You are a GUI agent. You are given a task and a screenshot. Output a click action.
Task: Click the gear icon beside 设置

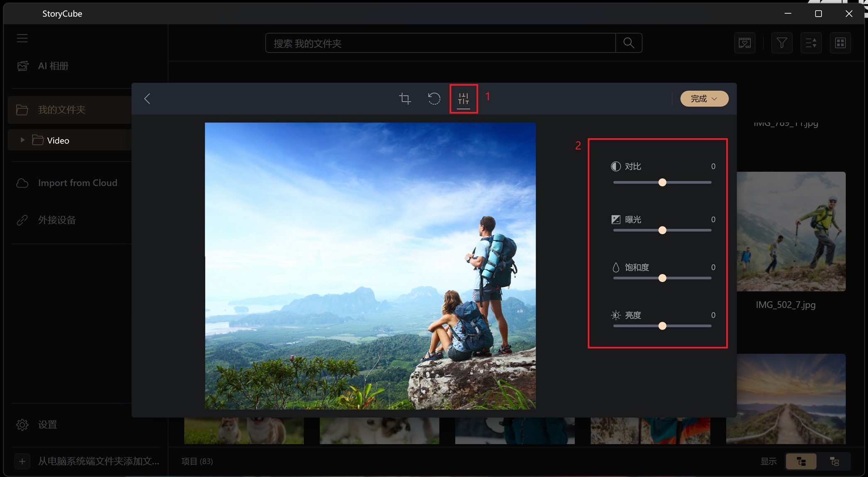tap(22, 425)
